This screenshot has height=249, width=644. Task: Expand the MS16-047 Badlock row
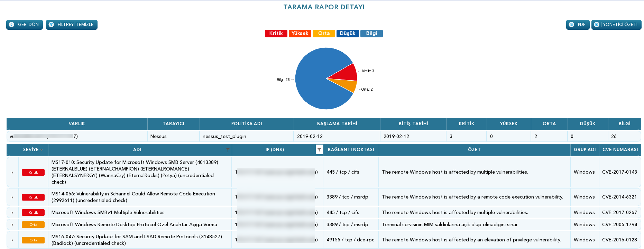12,240
